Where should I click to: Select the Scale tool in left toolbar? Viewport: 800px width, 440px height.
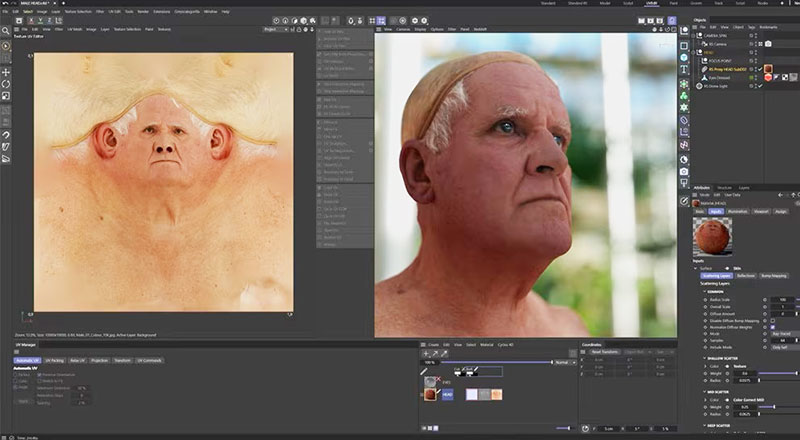[6, 96]
